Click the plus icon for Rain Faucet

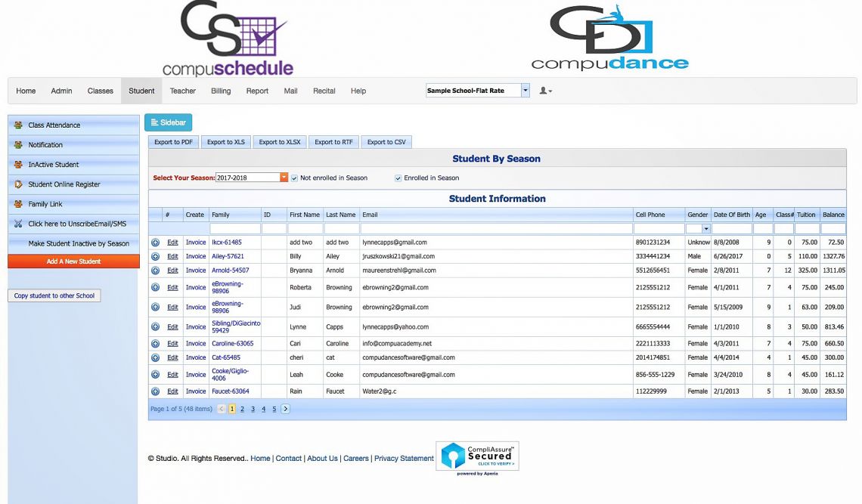click(x=155, y=391)
